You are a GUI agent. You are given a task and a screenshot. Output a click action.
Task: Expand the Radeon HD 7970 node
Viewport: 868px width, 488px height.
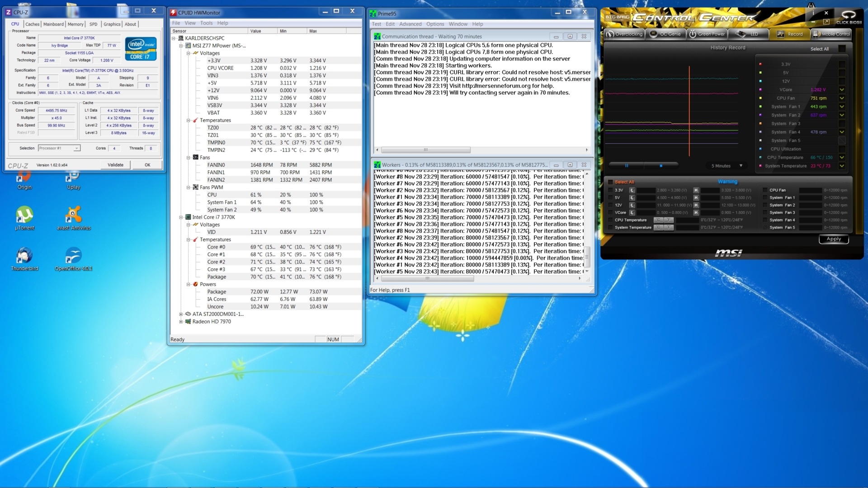(x=181, y=322)
